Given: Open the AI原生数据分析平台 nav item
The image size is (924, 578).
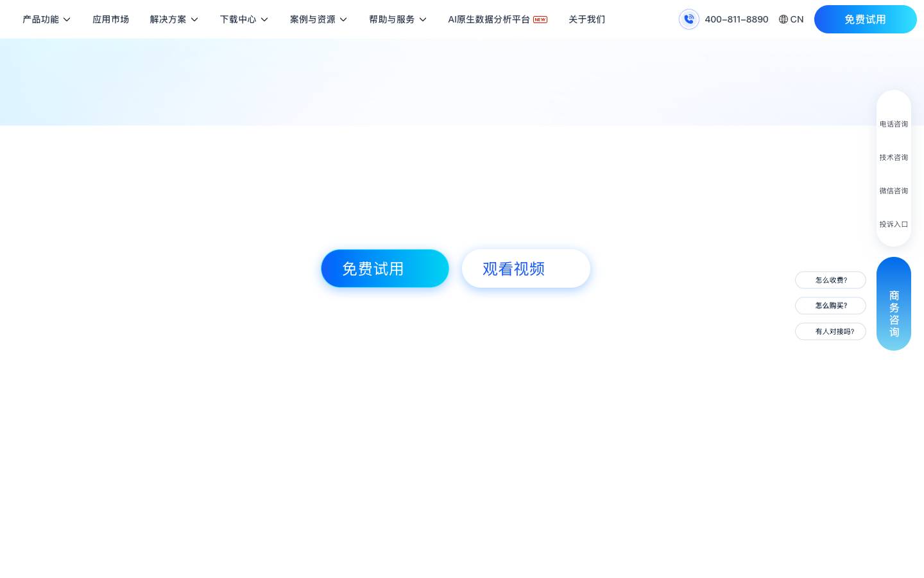Looking at the screenshot, I should tap(497, 19).
